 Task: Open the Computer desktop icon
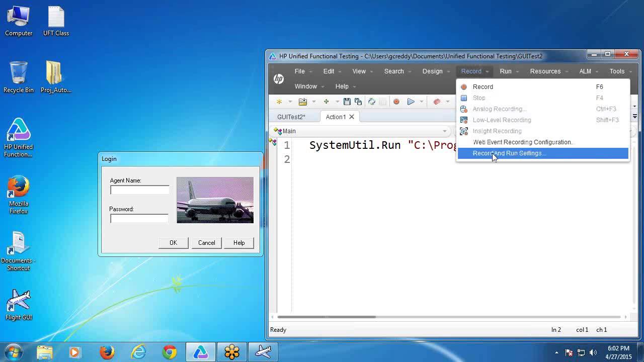click(19, 21)
